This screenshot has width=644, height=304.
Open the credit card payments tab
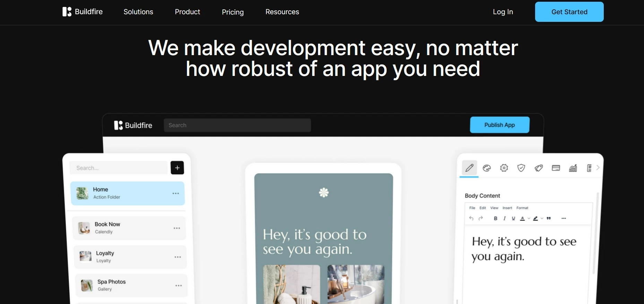click(556, 168)
